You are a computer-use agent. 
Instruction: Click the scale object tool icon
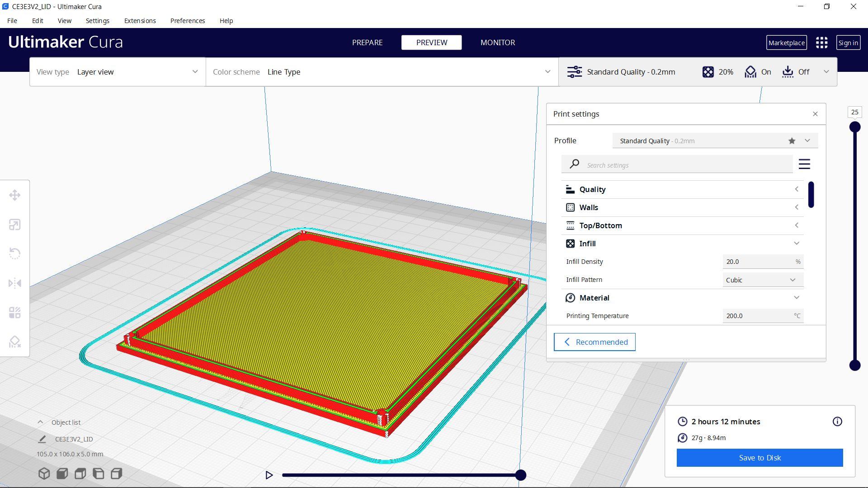point(15,225)
